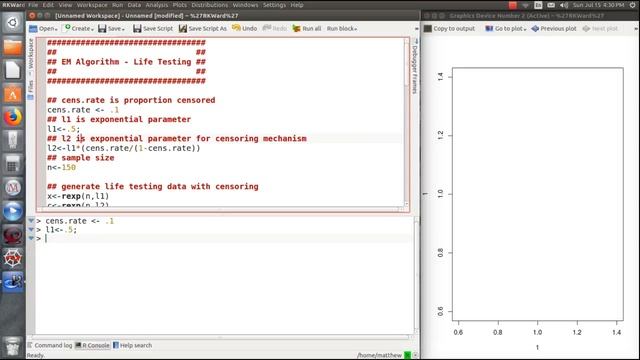This screenshot has width=640, height=360.
Task: Click the Save Script button
Action: tap(153, 29)
